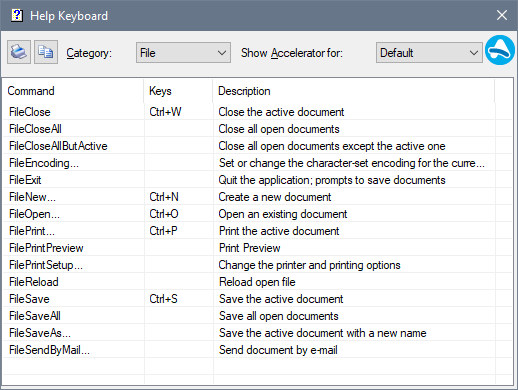Select the FileSaveAll command
518x390 pixels.
coord(35,316)
